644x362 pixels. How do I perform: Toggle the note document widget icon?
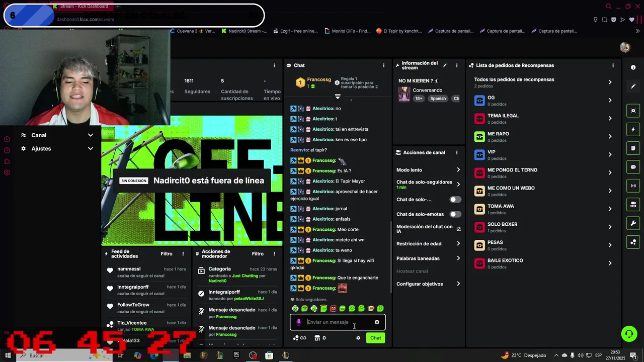[x=633, y=148]
